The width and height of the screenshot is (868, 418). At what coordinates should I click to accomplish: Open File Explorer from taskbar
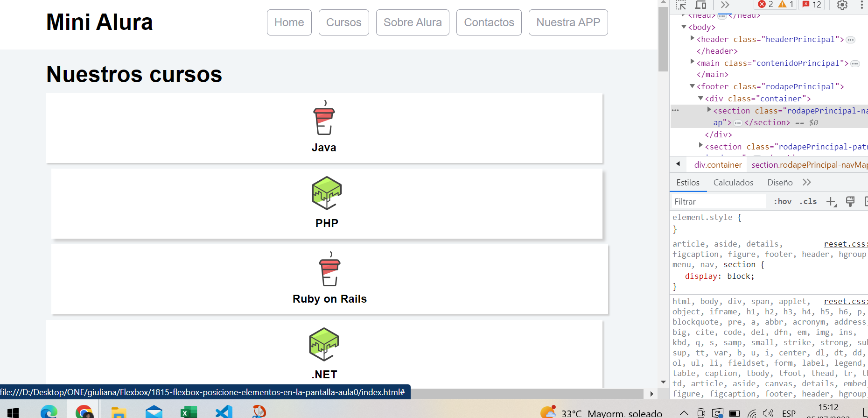(119, 412)
